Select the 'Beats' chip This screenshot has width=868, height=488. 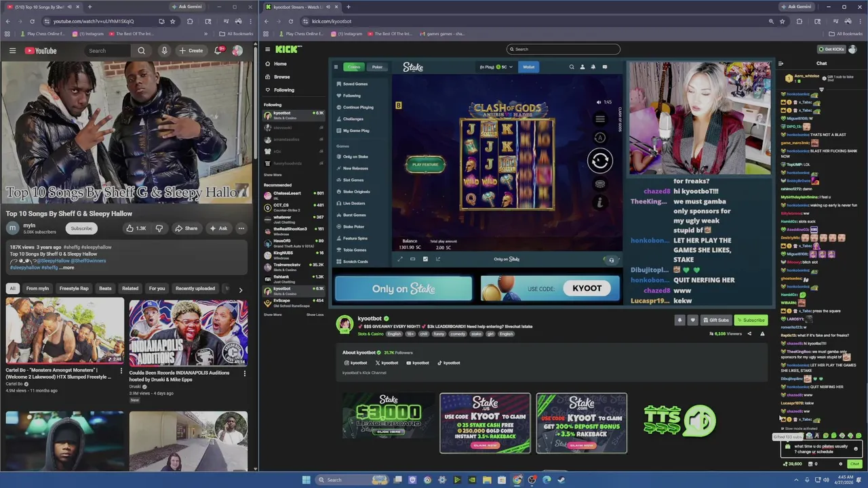(105, 288)
